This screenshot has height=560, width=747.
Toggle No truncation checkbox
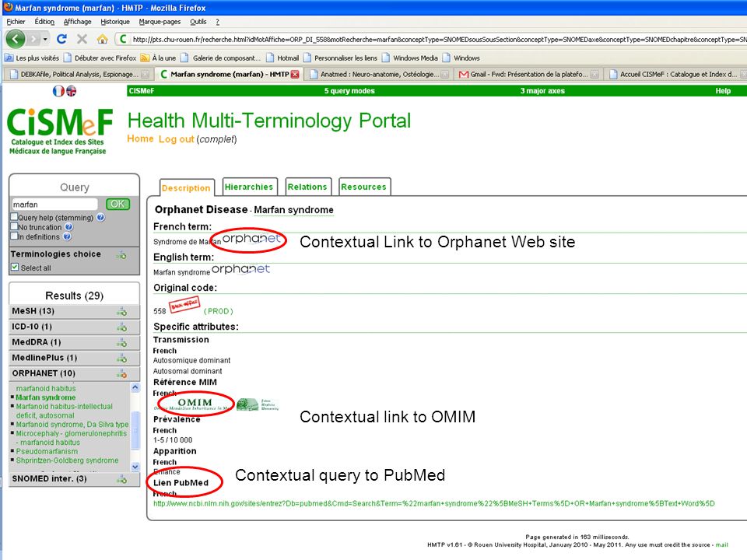pos(14,226)
